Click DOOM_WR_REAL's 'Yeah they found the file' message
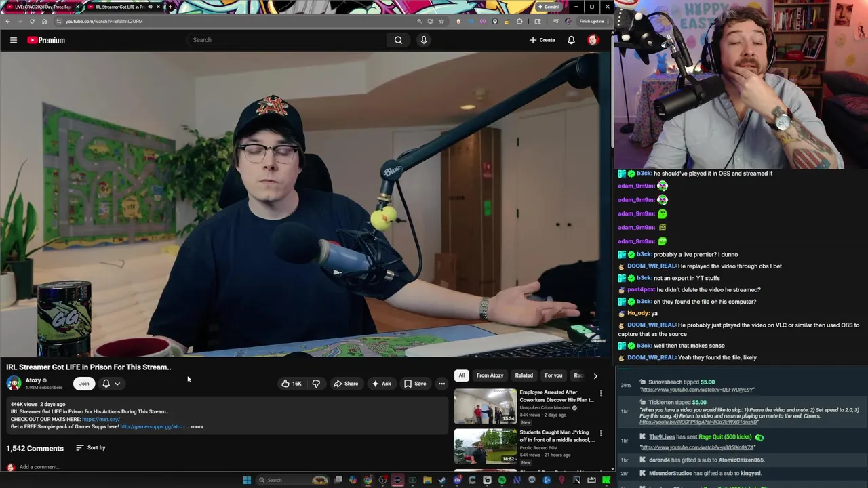868x488 pixels. point(688,358)
